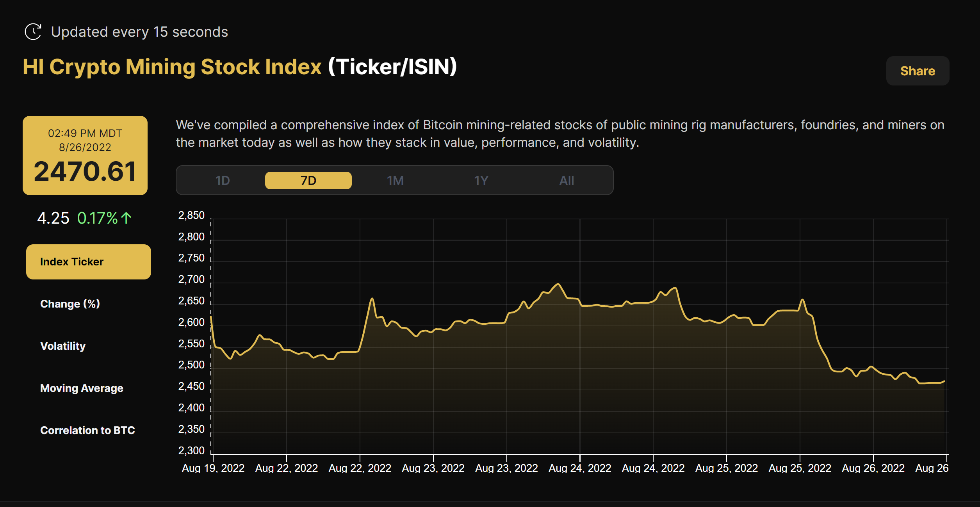Switch chart range to 1D
Screen dimensions: 980x507
point(223,180)
